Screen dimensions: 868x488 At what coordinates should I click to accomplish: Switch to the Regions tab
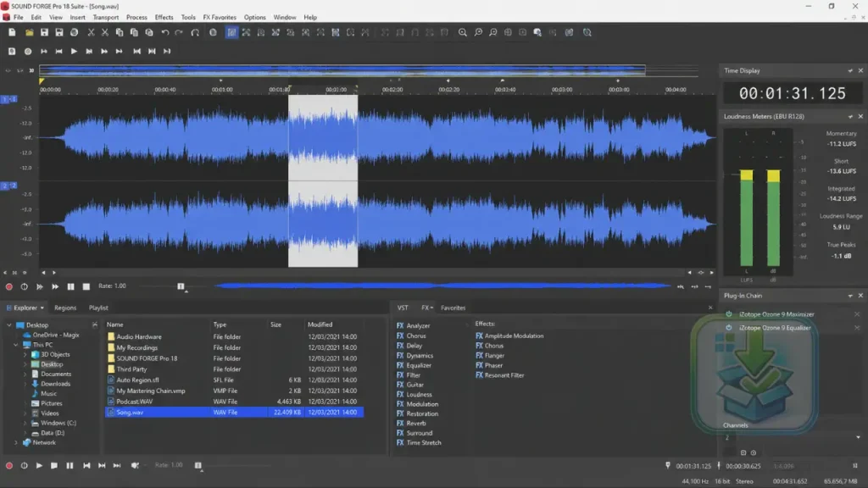65,308
